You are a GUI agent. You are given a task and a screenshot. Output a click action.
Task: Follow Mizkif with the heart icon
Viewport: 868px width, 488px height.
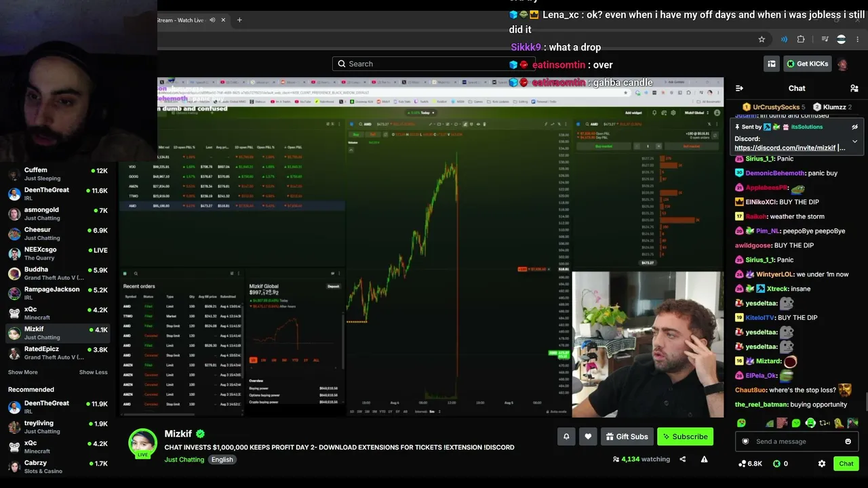coord(588,436)
